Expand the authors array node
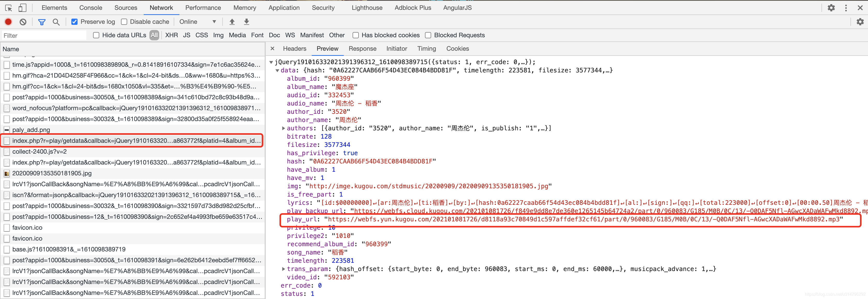Image resolution: width=868 pixels, height=299 pixels. coord(283,128)
